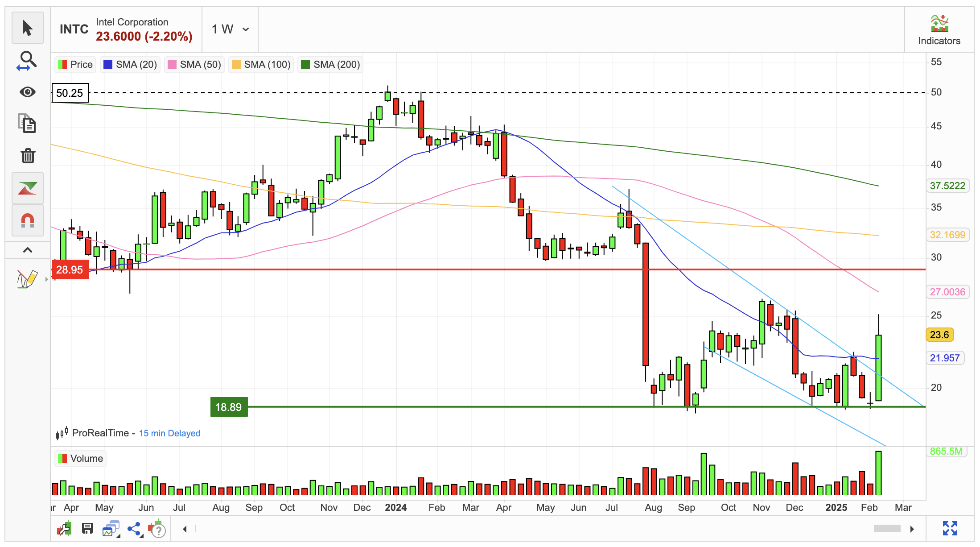The image size is (980, 547).
Task: Click the 32.1699 SMA 100 value label
Action: (x=947, y=235)
